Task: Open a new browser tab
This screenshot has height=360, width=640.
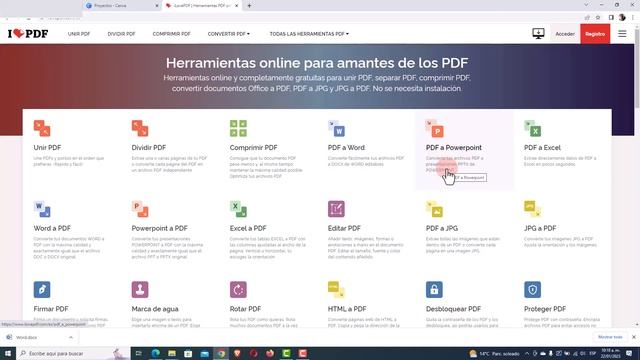Action: pyautogui.click(x=249, y=6)
